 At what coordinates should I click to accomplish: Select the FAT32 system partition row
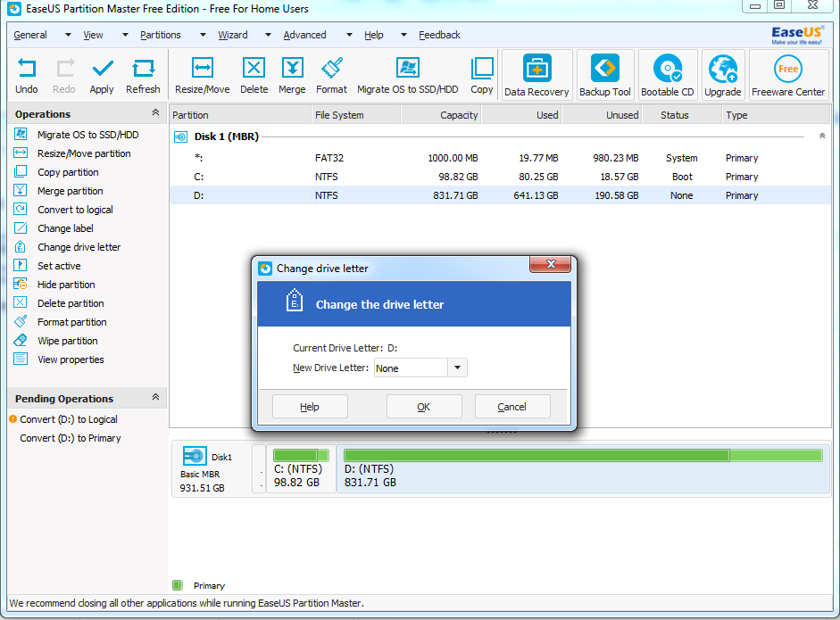click(x=500, y=158)
